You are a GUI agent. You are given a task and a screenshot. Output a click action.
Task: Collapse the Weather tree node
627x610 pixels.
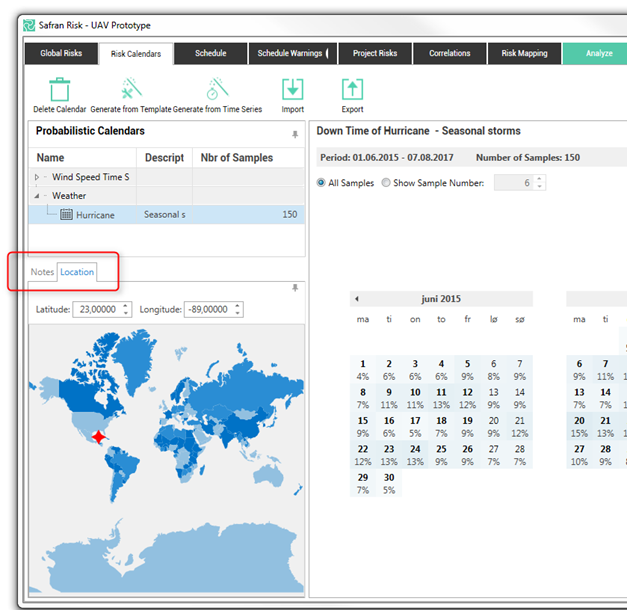coord(37,196)
